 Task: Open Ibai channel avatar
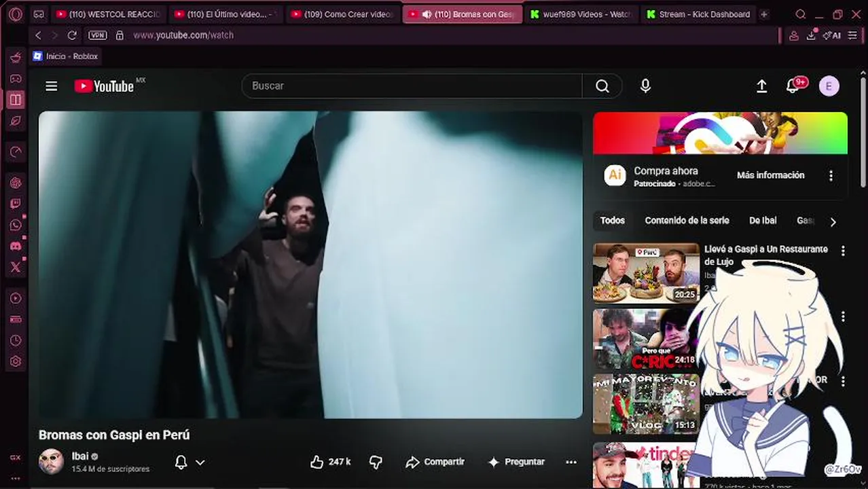(x=51, y=462)
